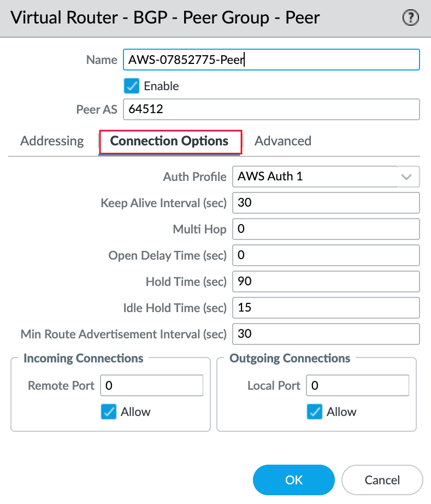
Task: Select the Connection Options tab
Action: click(x=170, y=140)
